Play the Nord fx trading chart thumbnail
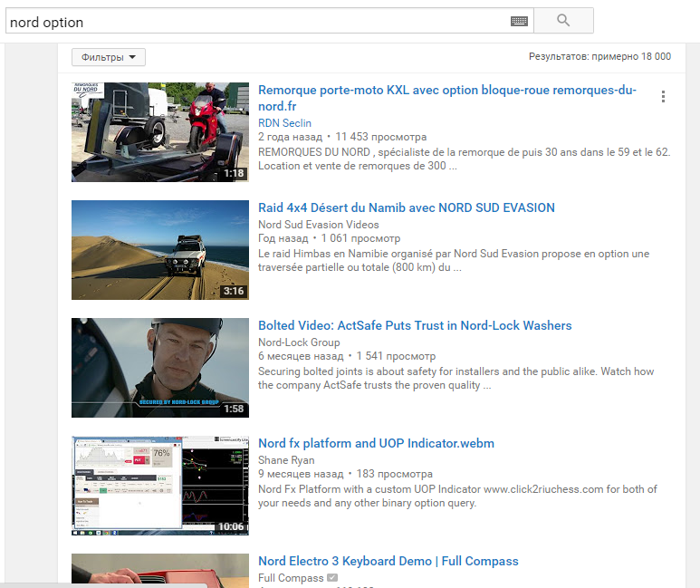700x588 pixels. 159,486
